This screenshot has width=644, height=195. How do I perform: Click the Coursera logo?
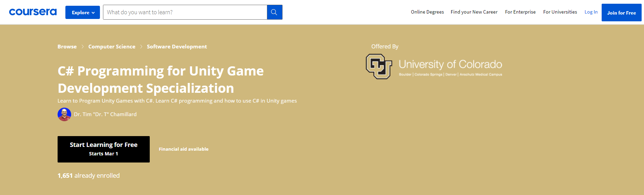[x=33, y=12]
